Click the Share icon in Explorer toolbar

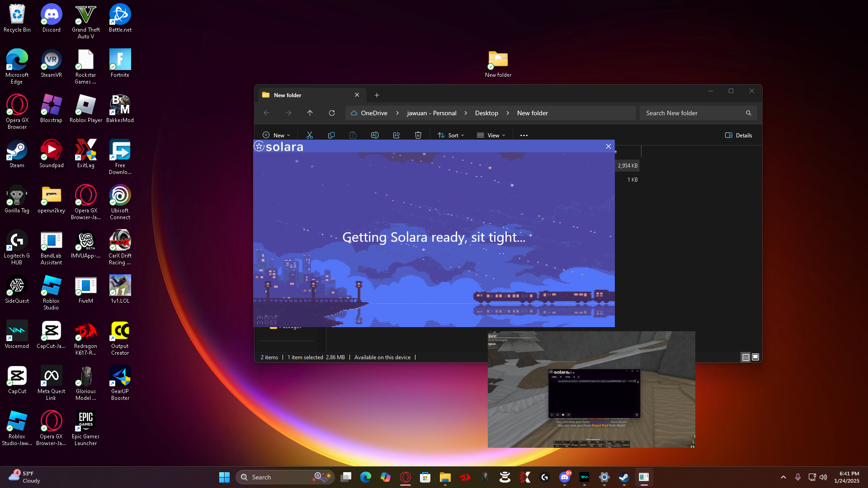pos(396,135)
